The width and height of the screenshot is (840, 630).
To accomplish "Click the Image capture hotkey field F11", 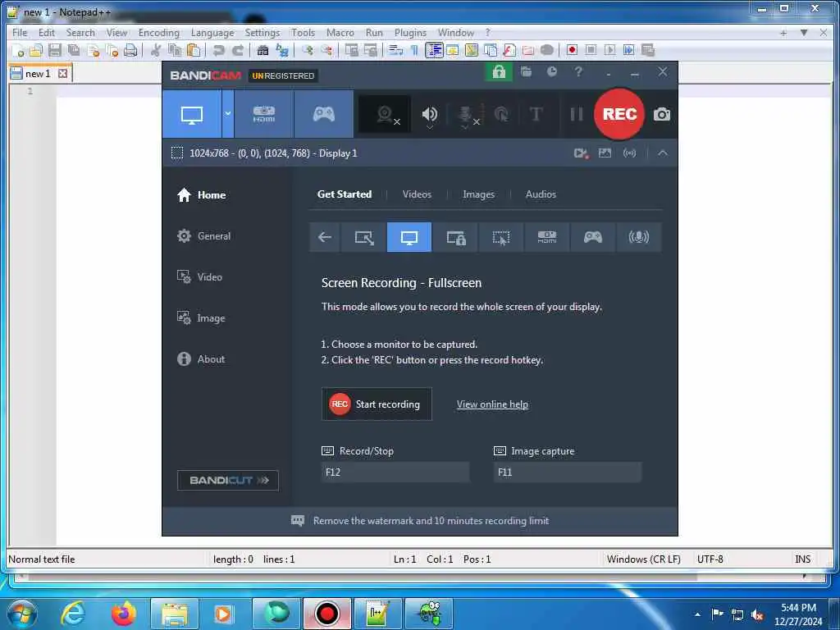I will tap(568, 472).
